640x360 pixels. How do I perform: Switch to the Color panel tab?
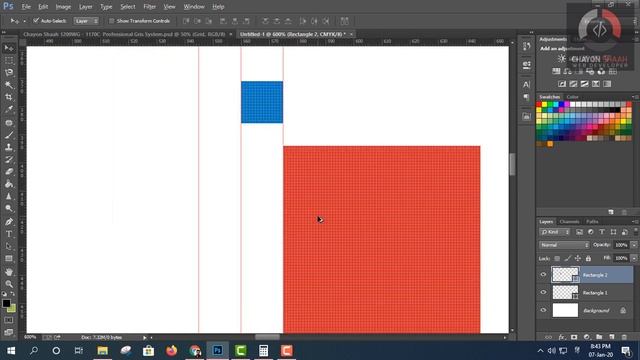572,97
